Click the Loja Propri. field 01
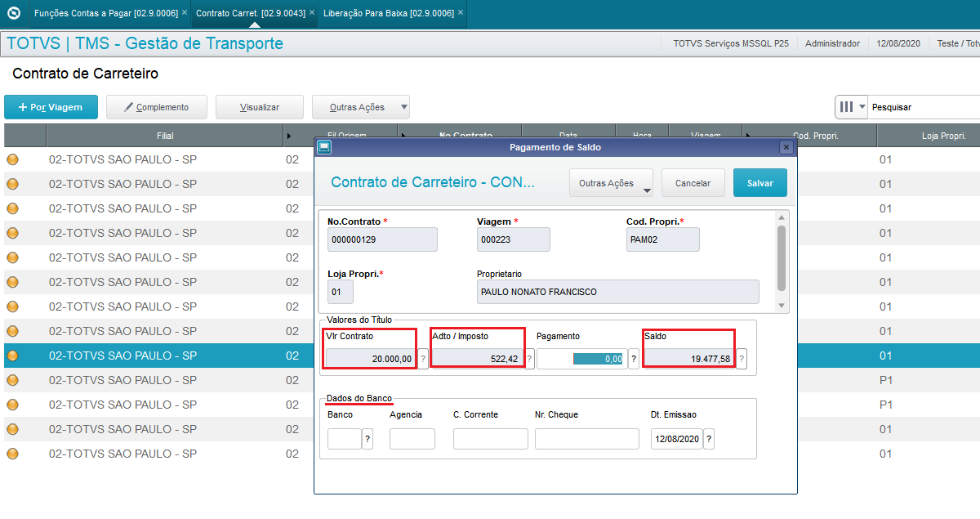The height and width of the screenshot is (519, 980). coord(341,292)
